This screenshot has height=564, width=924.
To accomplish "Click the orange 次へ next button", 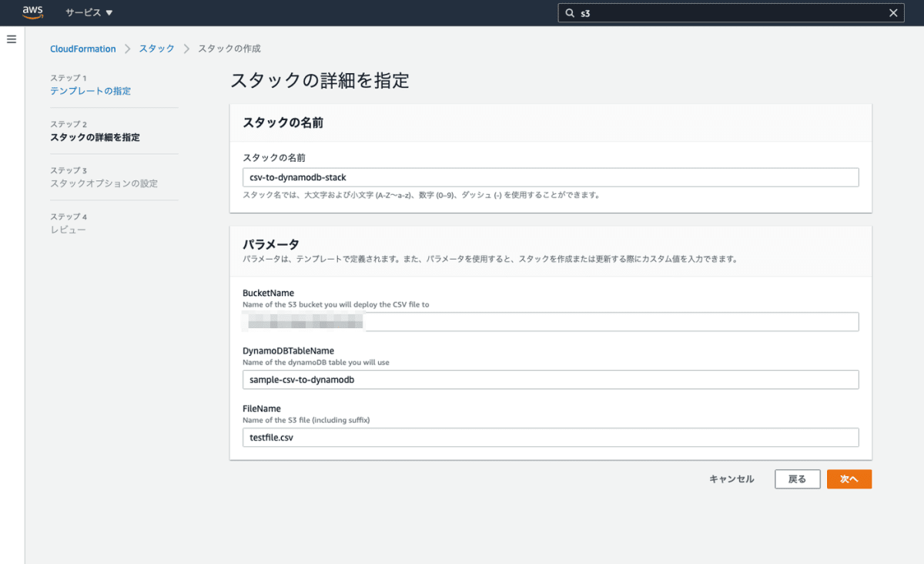I will point(849,479).
